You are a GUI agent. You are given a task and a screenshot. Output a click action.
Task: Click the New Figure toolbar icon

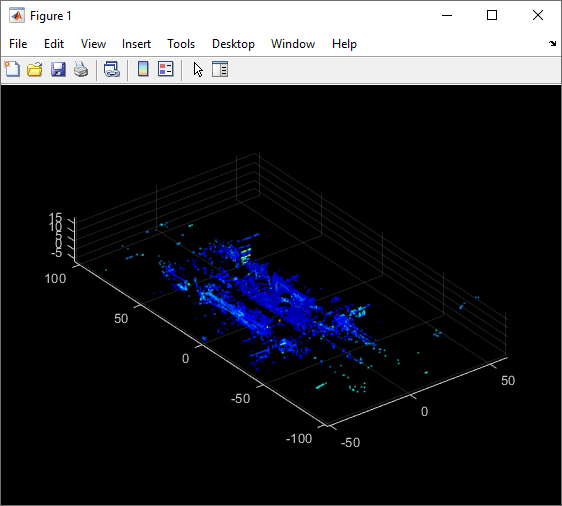[x=13, y=69]
